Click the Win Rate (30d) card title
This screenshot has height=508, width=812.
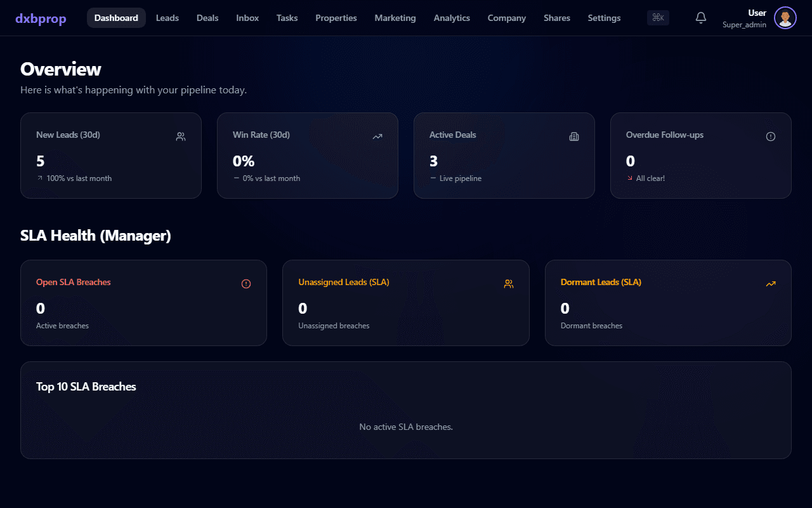(261, 135)
